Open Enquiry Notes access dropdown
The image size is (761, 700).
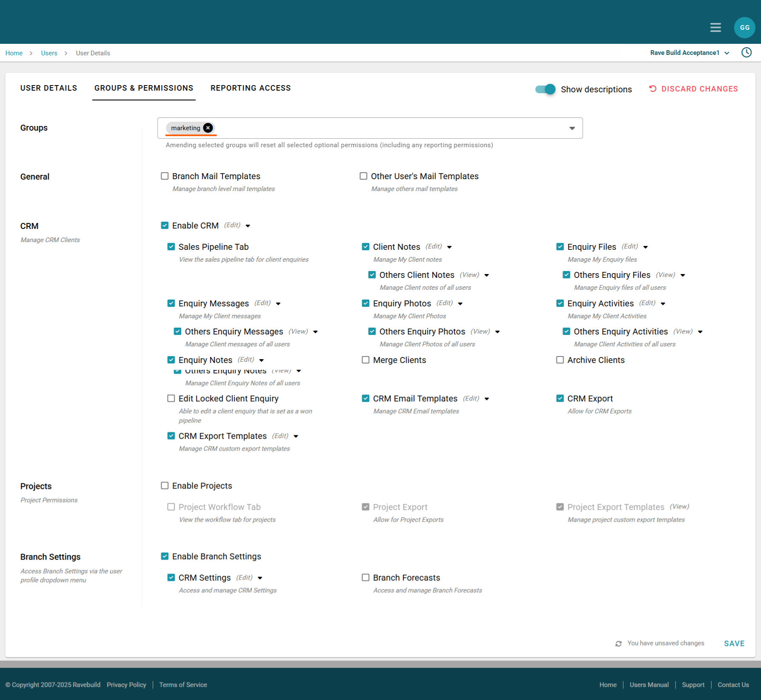pyautogui.click(x=261, y=360)
